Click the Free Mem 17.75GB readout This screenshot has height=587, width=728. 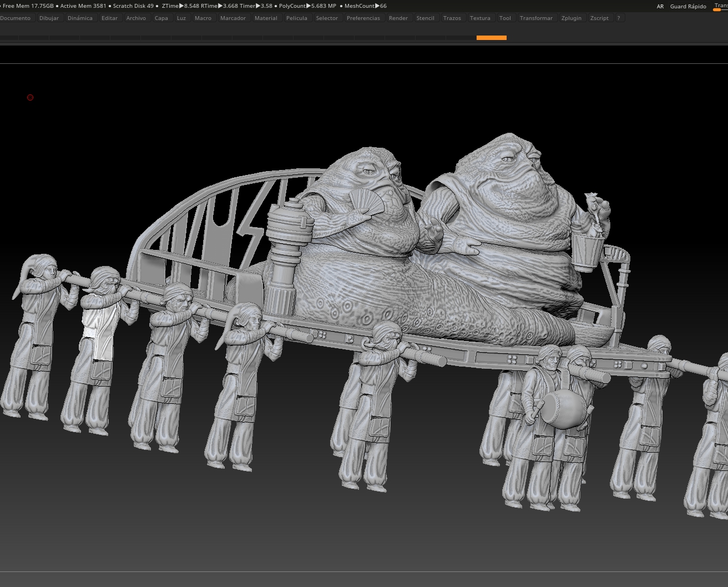point(28,6)
